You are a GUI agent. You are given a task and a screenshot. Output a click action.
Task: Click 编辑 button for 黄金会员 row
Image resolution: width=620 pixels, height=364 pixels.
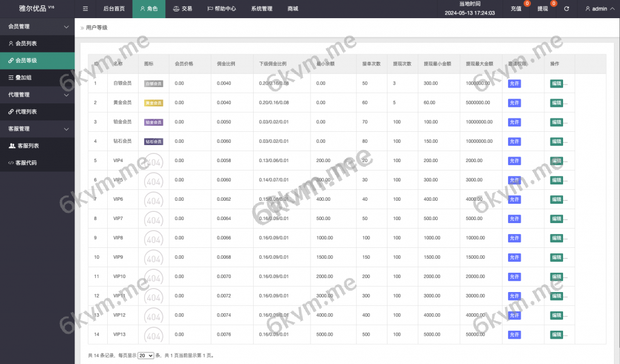(x=556, y=103)
